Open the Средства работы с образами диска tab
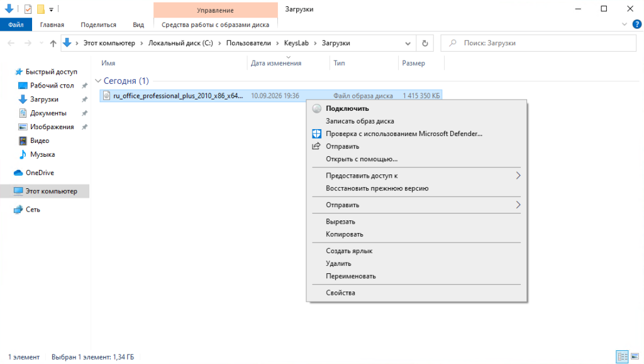 tap(215, 25)
